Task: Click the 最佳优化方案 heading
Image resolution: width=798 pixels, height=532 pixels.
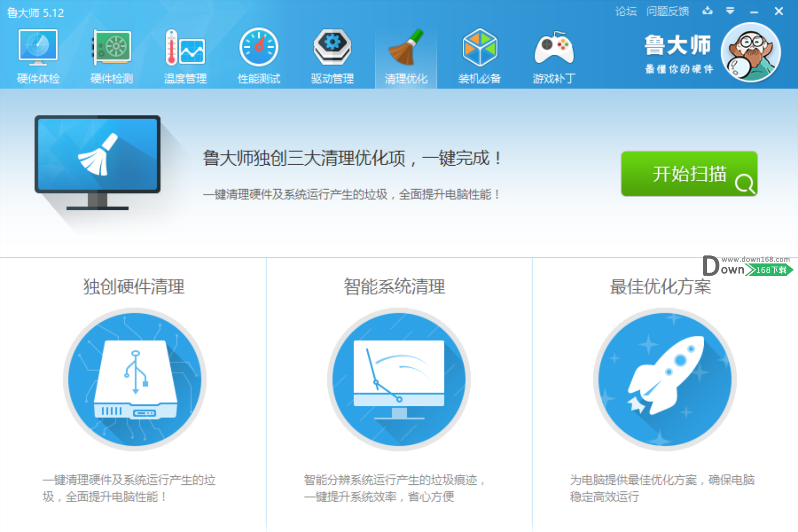Action: (x=660, y=287)
